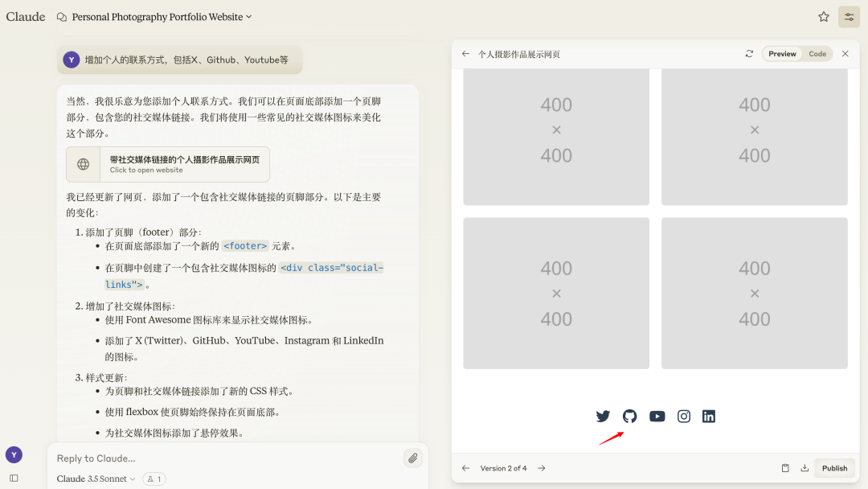Open the 带社交媒体链接 website card

coord(167,164)
